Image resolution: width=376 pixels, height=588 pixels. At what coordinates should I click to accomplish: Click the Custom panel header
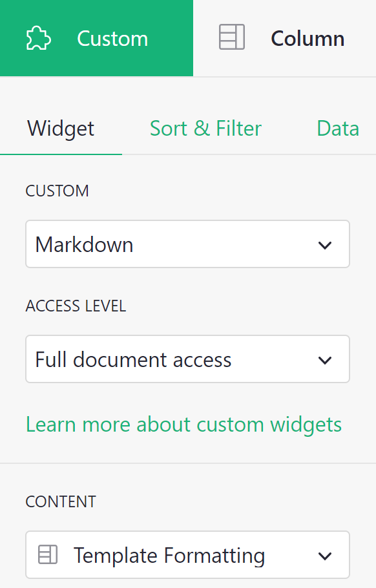pos(96,37)
